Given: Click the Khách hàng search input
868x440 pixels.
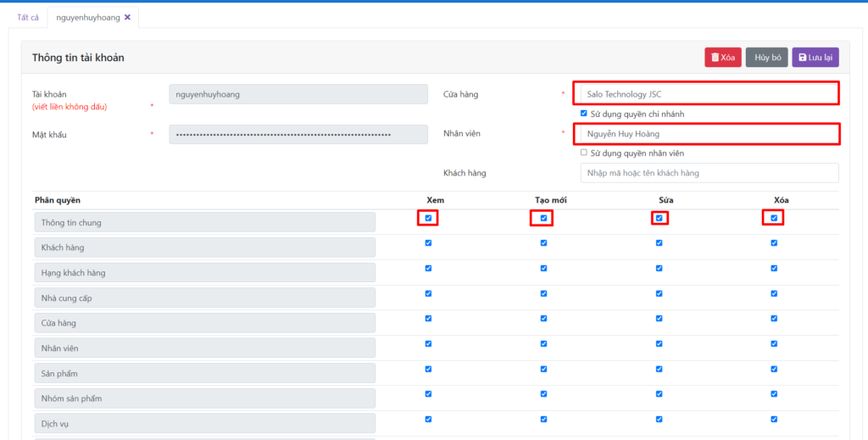Looking at the screenshot, I should [709, 173].
